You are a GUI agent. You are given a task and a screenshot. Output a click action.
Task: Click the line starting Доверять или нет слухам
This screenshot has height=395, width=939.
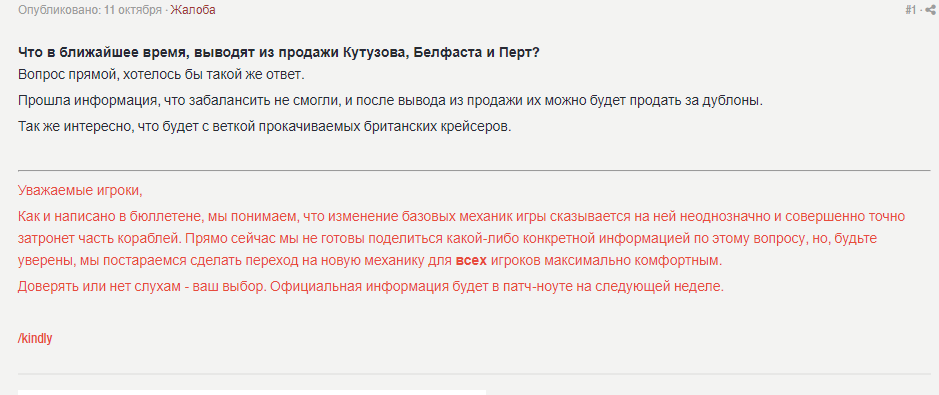371,286
